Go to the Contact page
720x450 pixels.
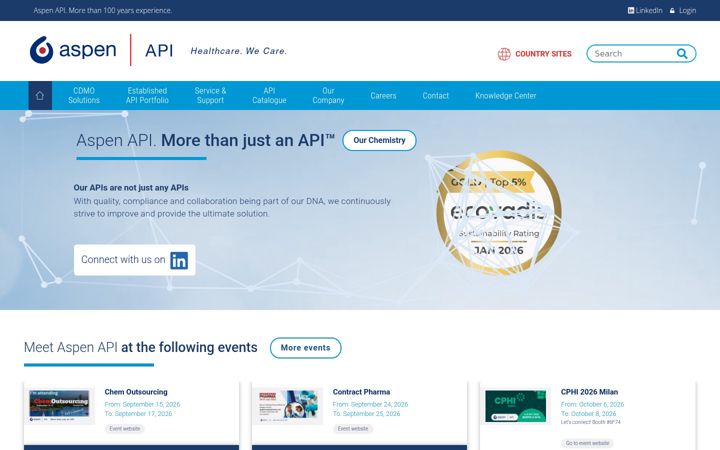click(436, 96)
